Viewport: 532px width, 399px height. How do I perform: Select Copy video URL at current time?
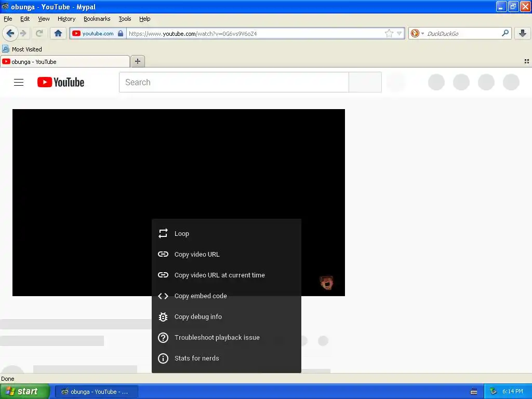[x=227, y=275]
